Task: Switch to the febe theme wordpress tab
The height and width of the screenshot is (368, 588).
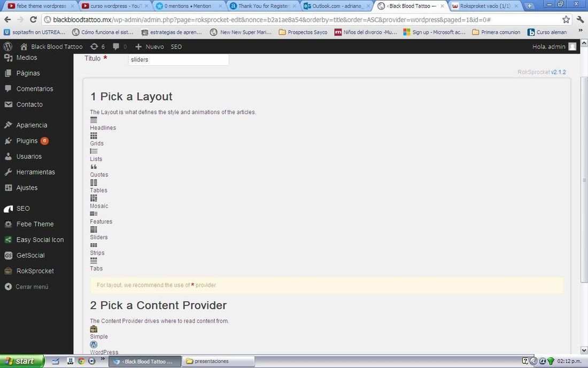Action: 41,6
